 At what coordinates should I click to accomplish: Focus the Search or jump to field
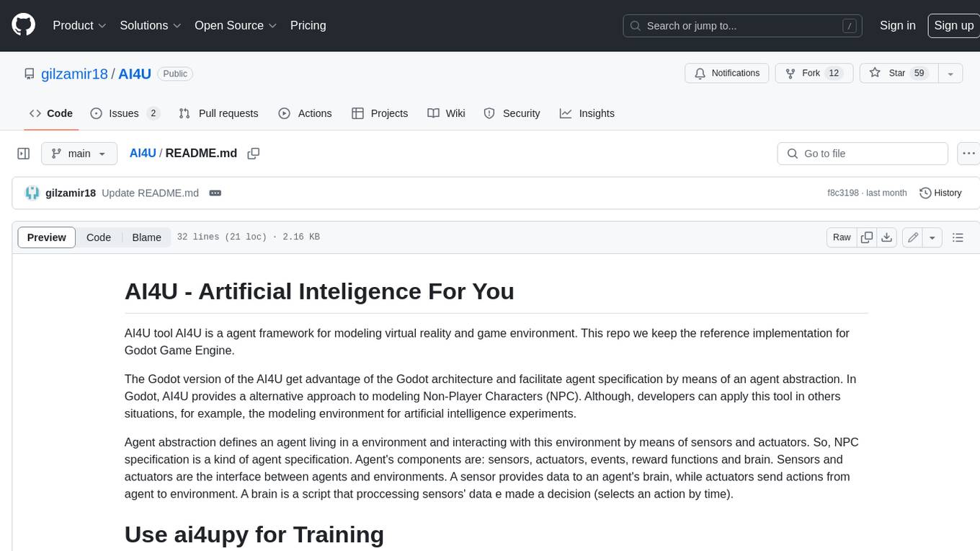point(744,26)
